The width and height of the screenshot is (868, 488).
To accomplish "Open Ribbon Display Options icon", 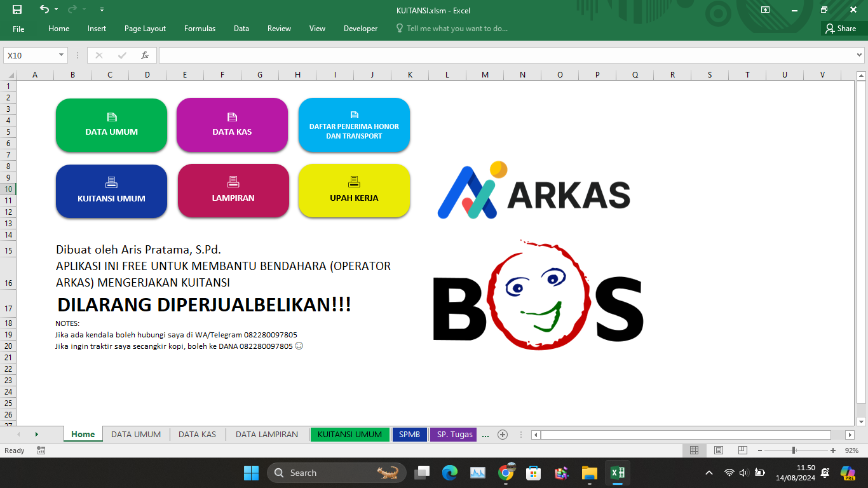I will point(765,10).
